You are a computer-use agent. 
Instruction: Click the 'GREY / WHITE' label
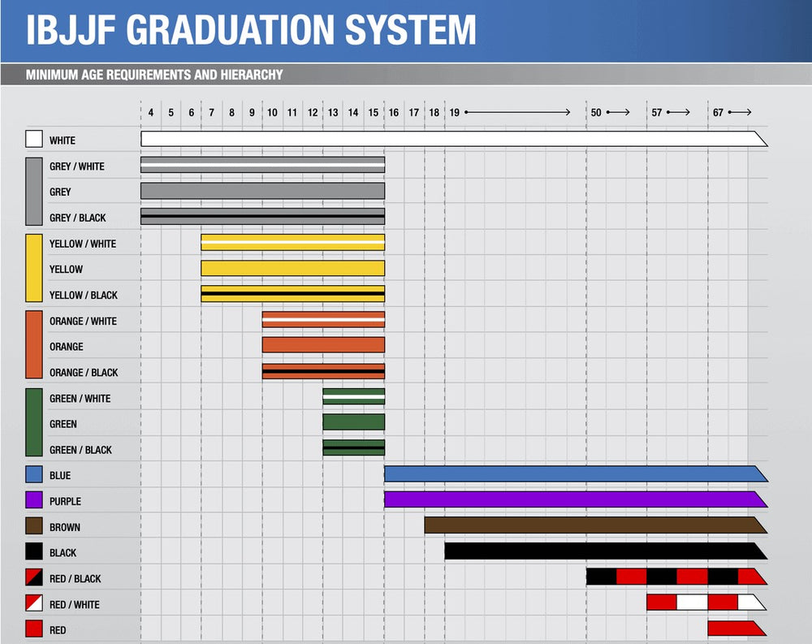point(76,166)
